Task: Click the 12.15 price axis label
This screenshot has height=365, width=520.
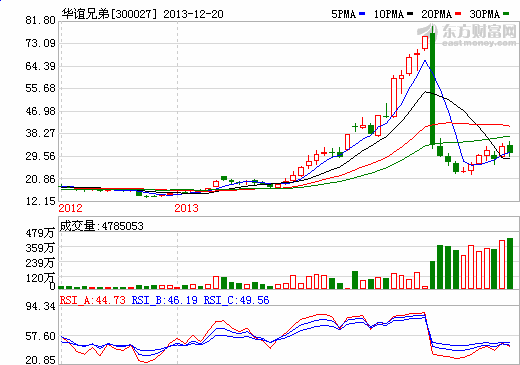Action: coord(40,201)
